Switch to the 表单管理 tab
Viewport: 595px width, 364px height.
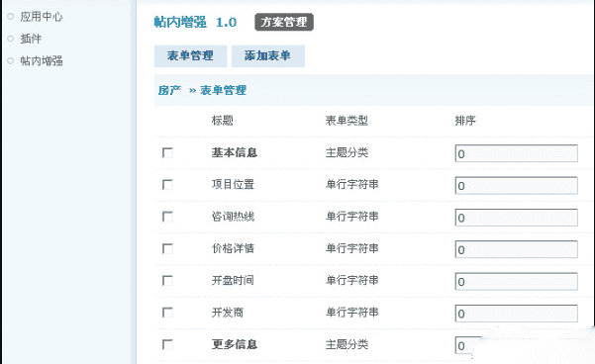coord(190,56)
